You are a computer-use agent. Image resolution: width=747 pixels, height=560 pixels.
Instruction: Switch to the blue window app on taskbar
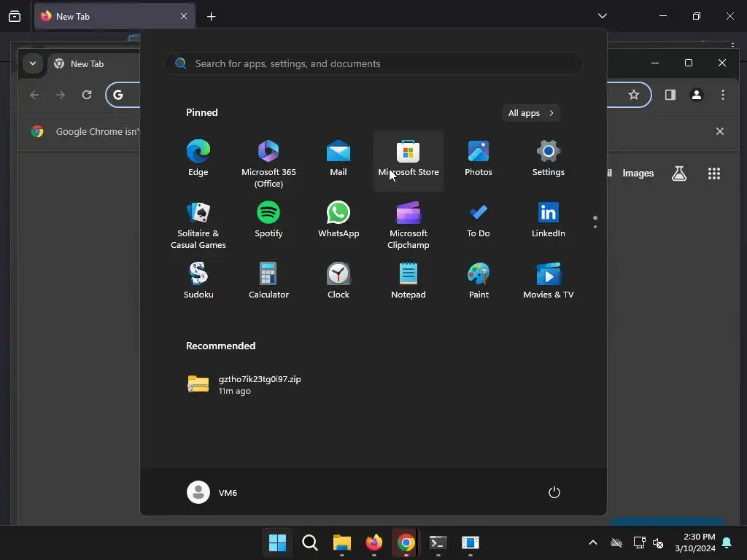pos(471,542)
